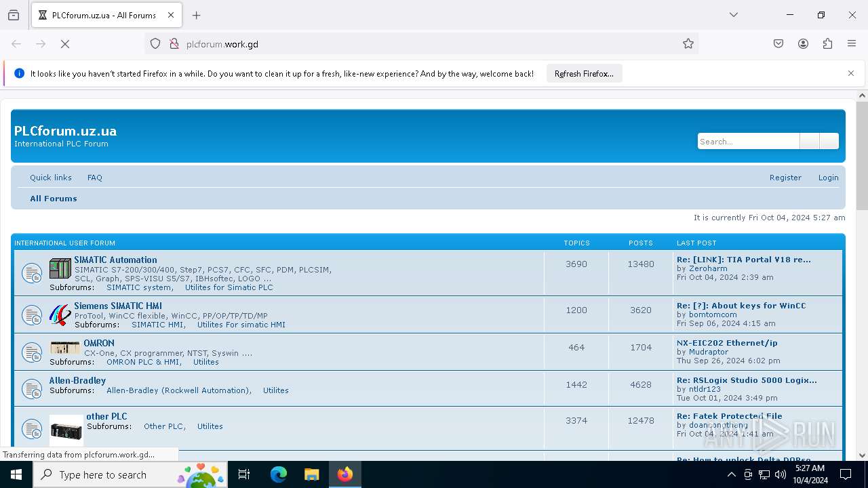Click other PLC forum logo image

[66, 430]
